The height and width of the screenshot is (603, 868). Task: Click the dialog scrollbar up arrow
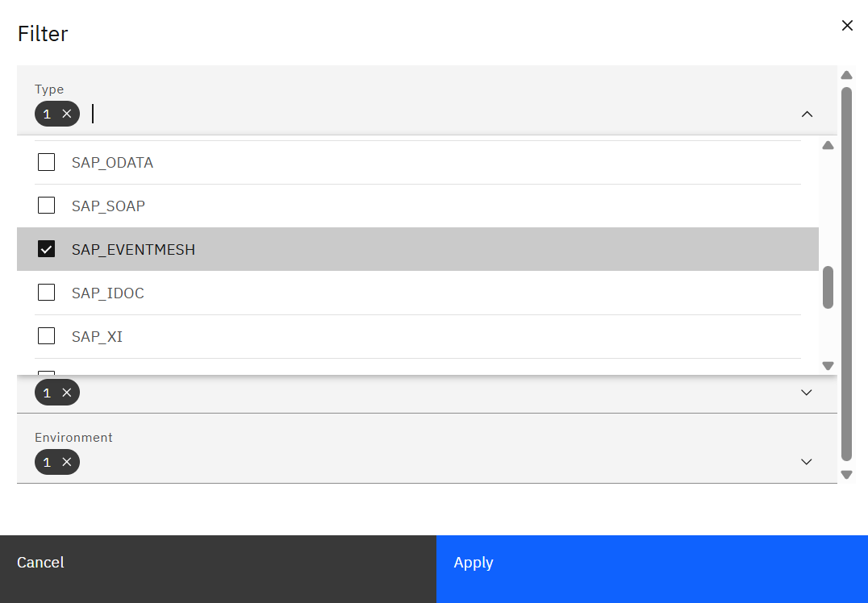pyautogui.click(x=846, y=75)
